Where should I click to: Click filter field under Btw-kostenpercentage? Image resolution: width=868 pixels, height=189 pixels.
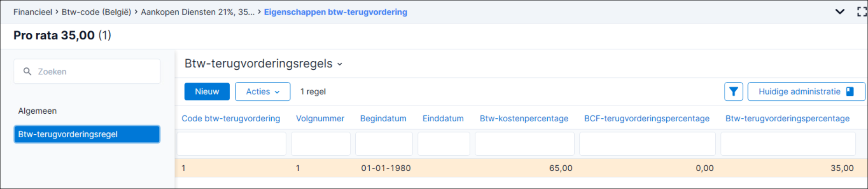(x=524, y=144)
